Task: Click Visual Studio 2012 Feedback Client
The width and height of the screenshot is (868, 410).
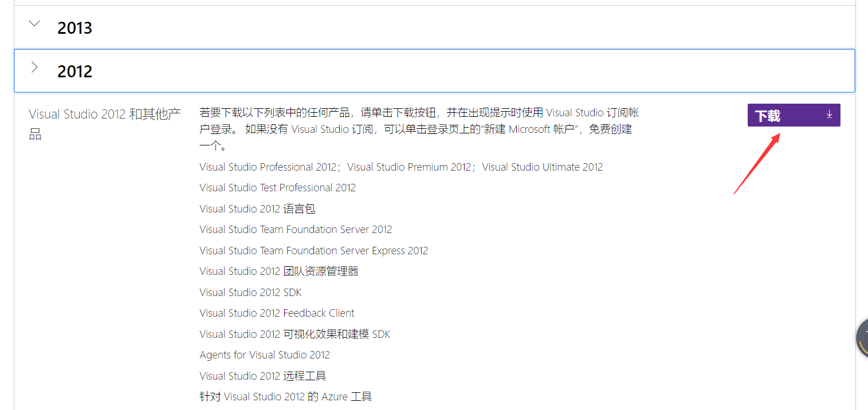Action: [277, 313]
